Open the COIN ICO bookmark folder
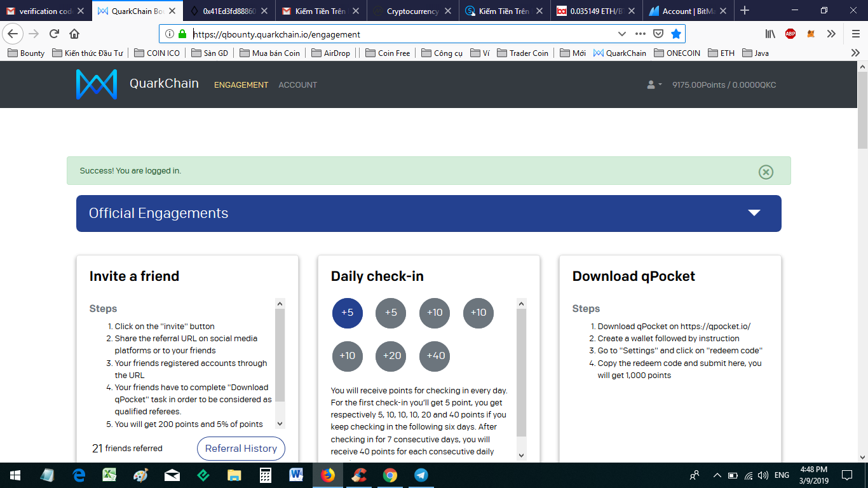The image size is (868, 488). tap(157, 53)
